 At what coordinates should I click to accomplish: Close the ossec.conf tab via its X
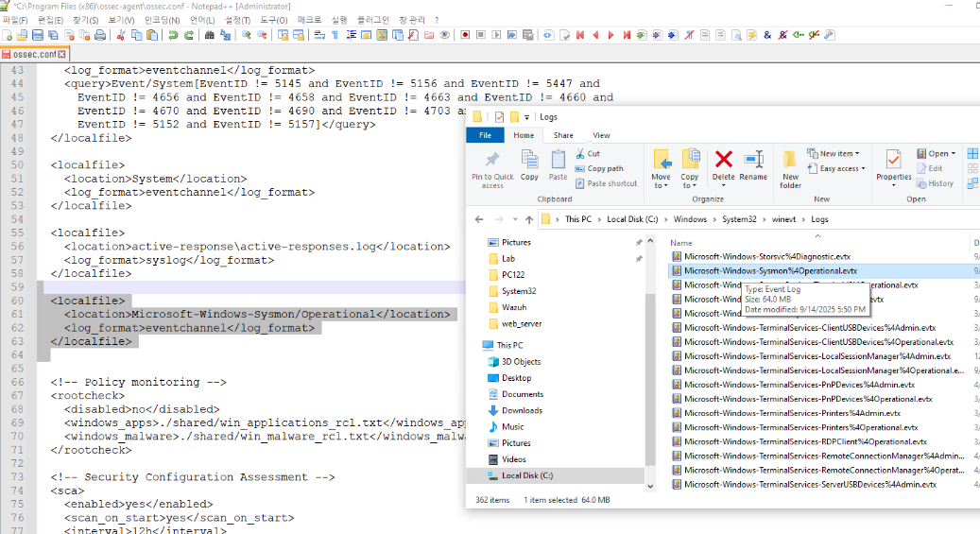[61, 55]
